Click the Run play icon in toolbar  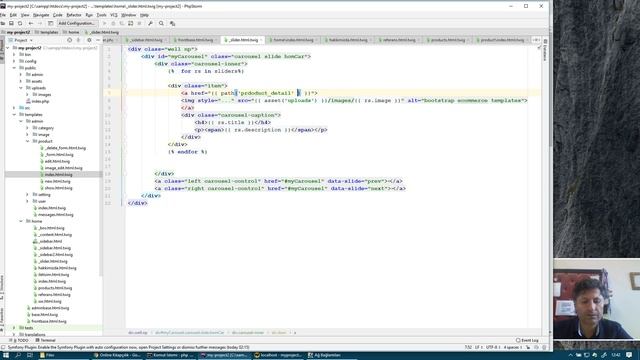click(104, 24)
